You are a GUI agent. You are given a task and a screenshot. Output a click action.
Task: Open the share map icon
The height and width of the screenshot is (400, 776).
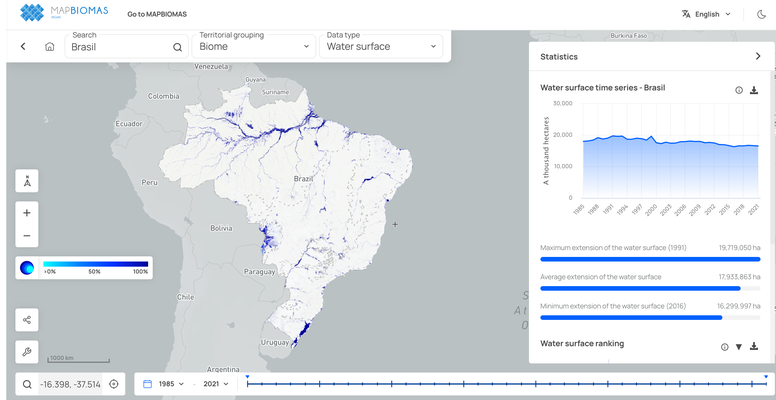coord(27,320)
